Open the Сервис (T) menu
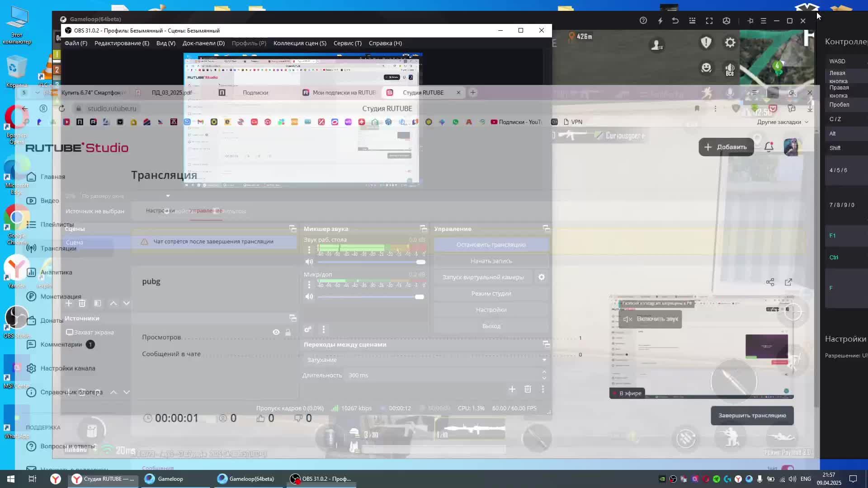The image size is (868, 488). point(347,43)
